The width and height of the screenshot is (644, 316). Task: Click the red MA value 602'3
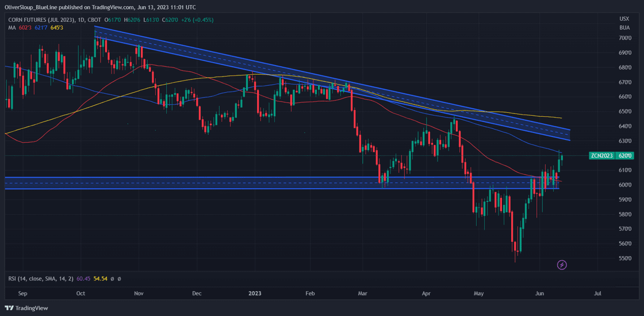24,28
